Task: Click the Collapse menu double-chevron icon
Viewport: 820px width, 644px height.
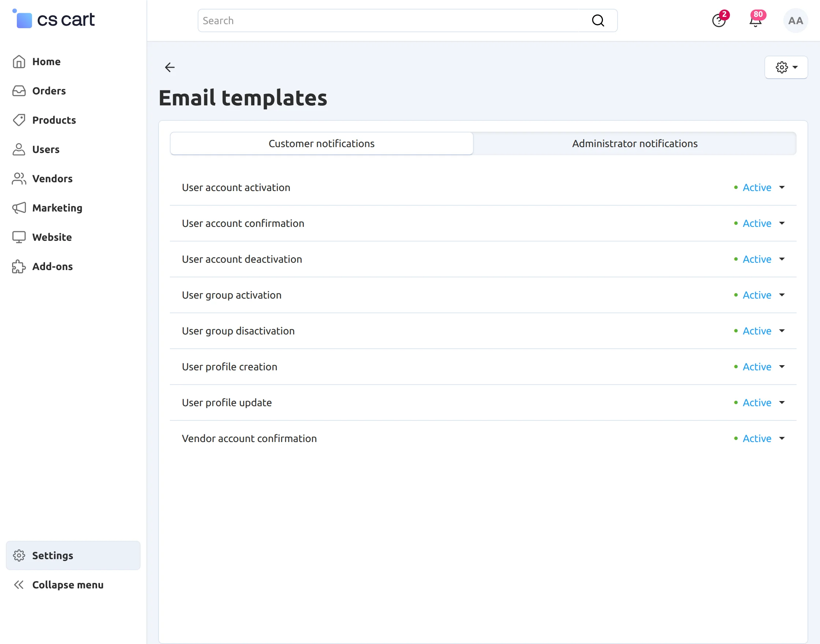Action: click(19, 585)
